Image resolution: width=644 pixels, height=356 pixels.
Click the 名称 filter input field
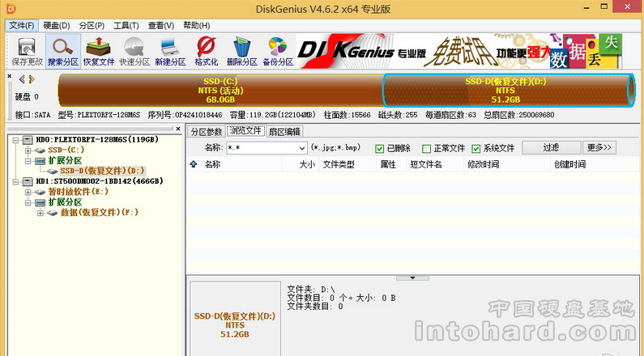click(262, 148)
